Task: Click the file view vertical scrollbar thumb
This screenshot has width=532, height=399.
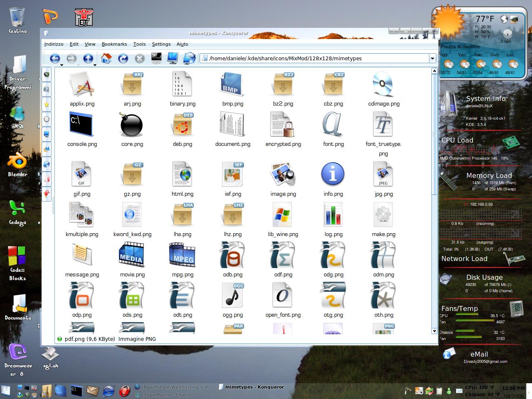Action: tap(434, 134)
